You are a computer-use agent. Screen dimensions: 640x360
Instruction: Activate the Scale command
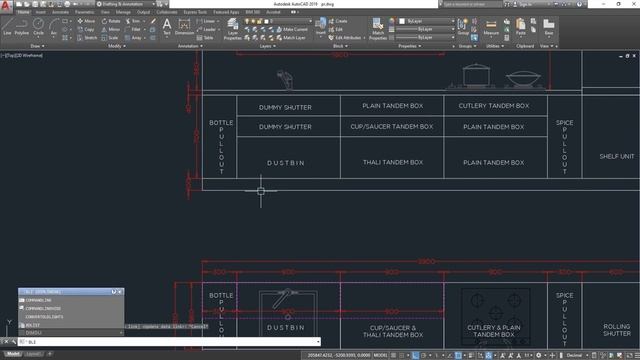pyautogui.click(x=110, y=38)
